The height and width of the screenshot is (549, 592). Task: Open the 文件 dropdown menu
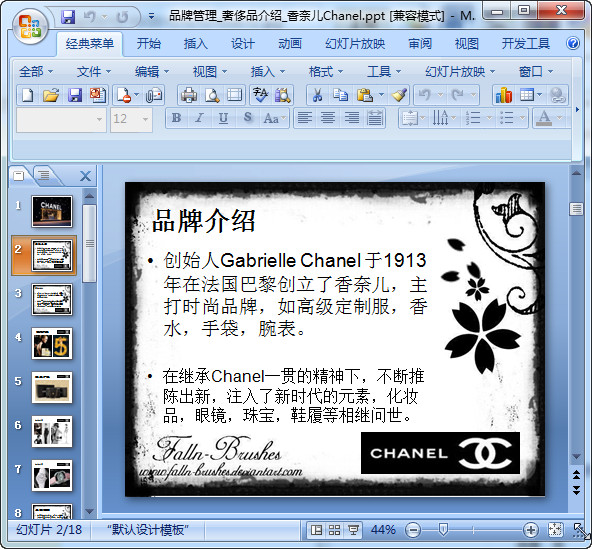[x=94, y=71]
